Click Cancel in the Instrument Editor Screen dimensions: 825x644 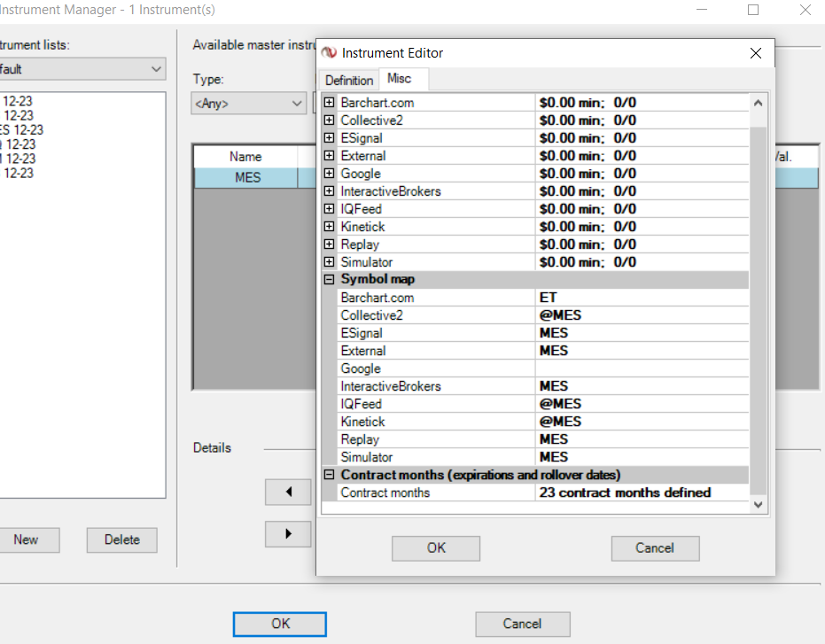click(x=655, y=548)
